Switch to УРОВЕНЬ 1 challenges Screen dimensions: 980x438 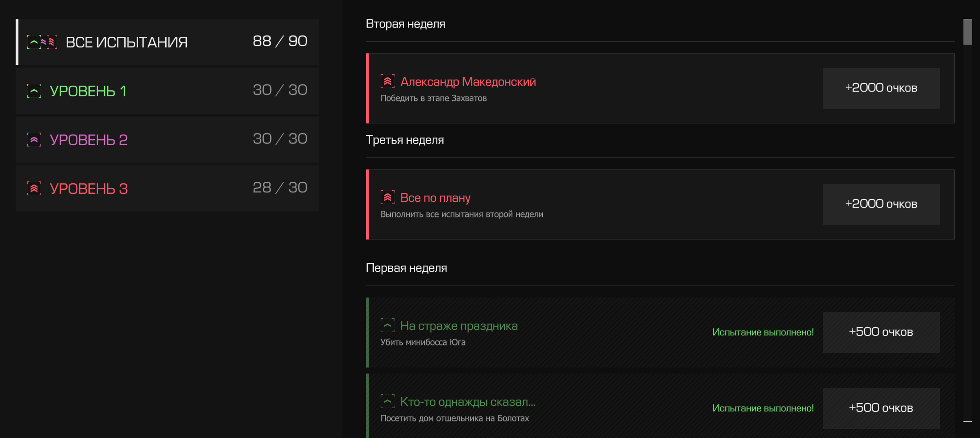[x=168, y=91]
